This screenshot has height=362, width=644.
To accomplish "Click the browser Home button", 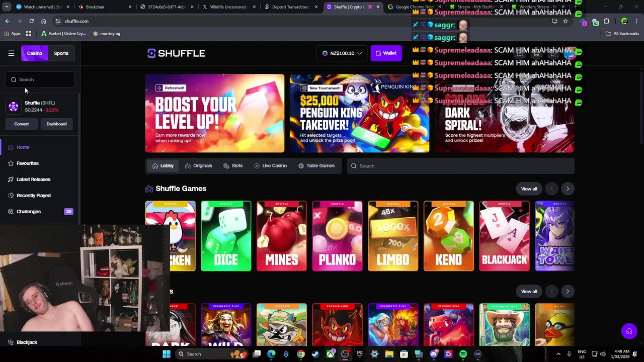I will (x=43, y=21).
